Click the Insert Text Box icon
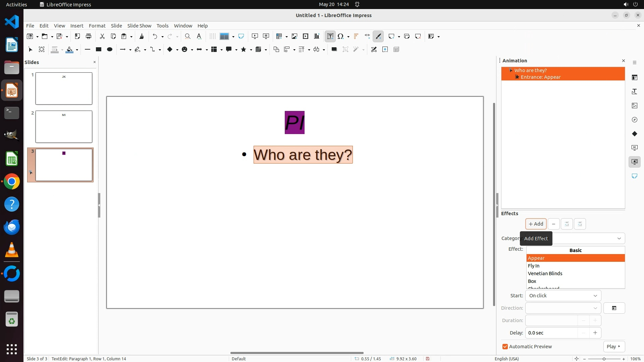Image resolution: width=644 pixels, height=362 pixels. tap(330, 36)
